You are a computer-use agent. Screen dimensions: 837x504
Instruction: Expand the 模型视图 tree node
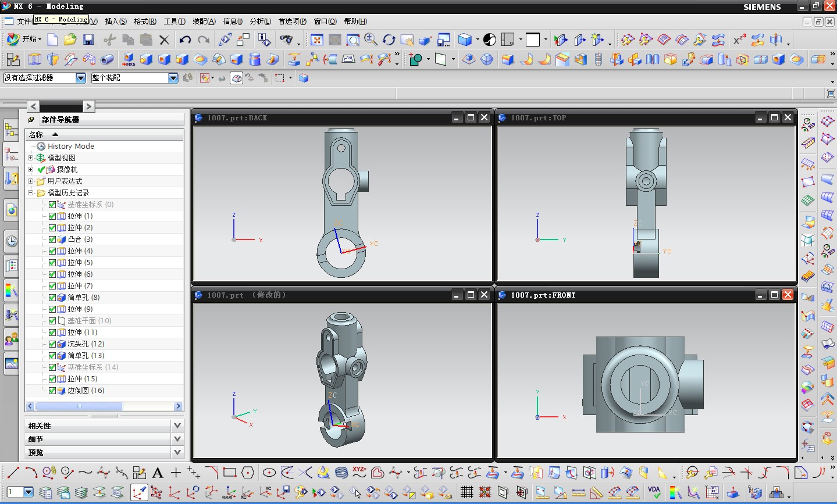31,158
